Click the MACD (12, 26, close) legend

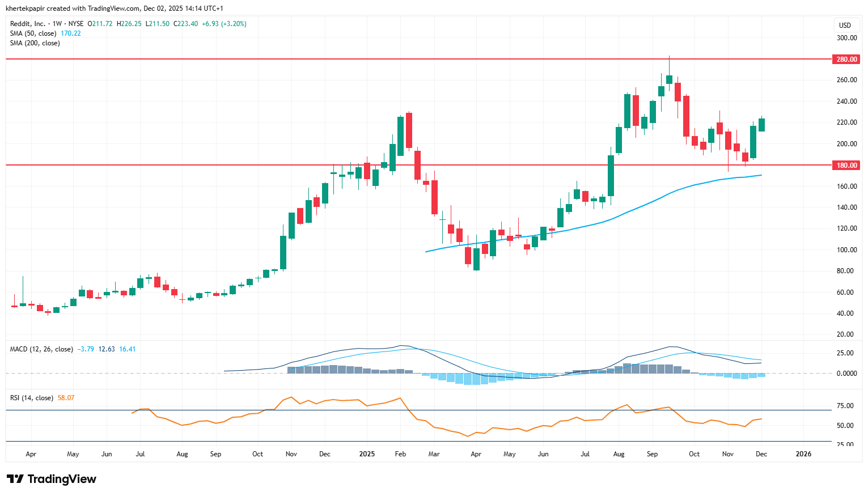point(41,349)
